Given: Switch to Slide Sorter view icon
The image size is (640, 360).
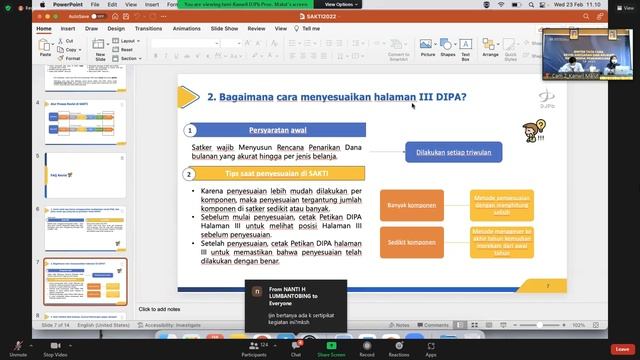Looking at the screenshot, I should [474, 325].
